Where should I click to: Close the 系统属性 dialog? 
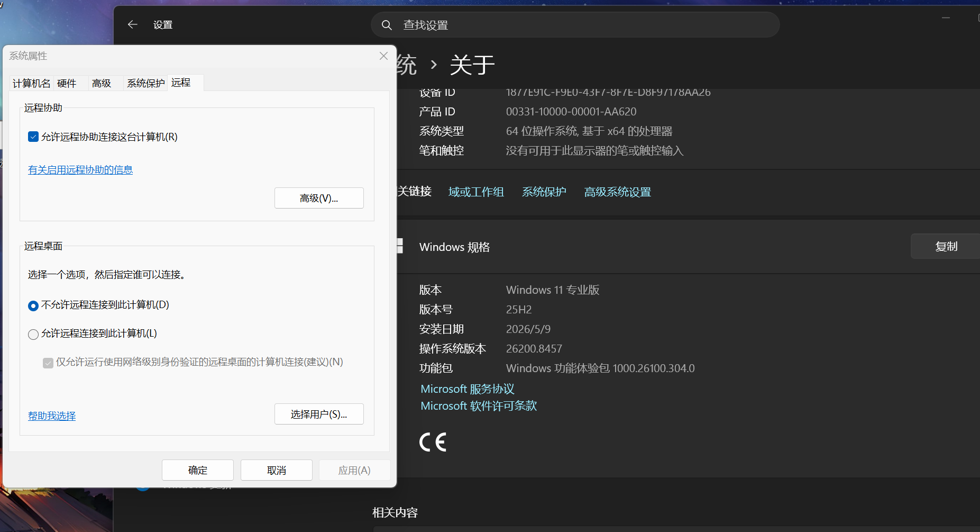pos(383,56)
